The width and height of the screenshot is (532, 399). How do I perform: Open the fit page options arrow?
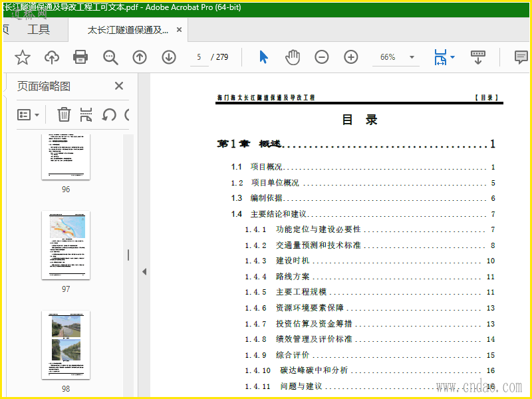(452, 57)
